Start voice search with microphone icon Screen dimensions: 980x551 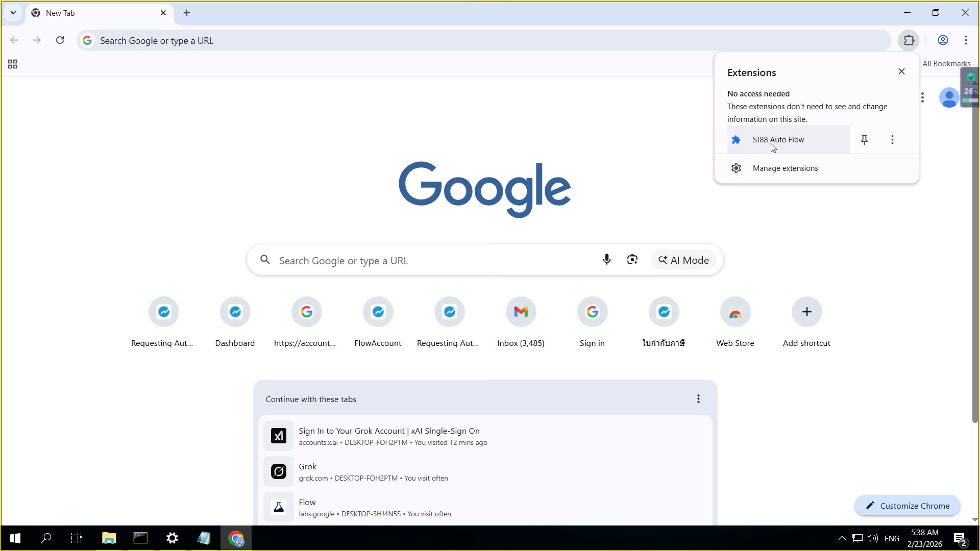click(606, 260)
